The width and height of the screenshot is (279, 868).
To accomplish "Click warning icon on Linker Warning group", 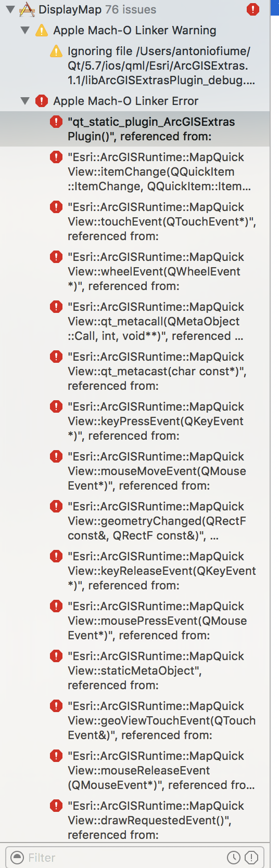I will 42,30.
